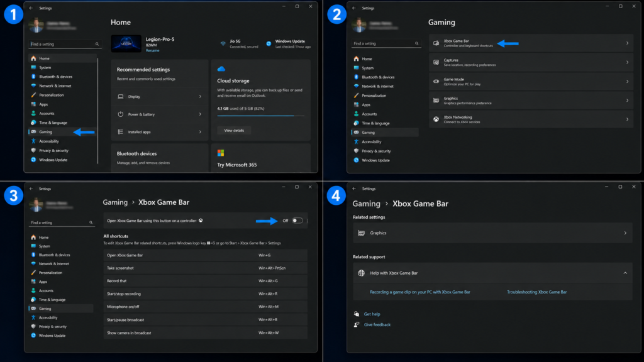This screenshot has width=644, height=362.
Task: Click Network & internet icon in panel 1 sidebar
Action: pyautogui.click(x=34, y=85)
